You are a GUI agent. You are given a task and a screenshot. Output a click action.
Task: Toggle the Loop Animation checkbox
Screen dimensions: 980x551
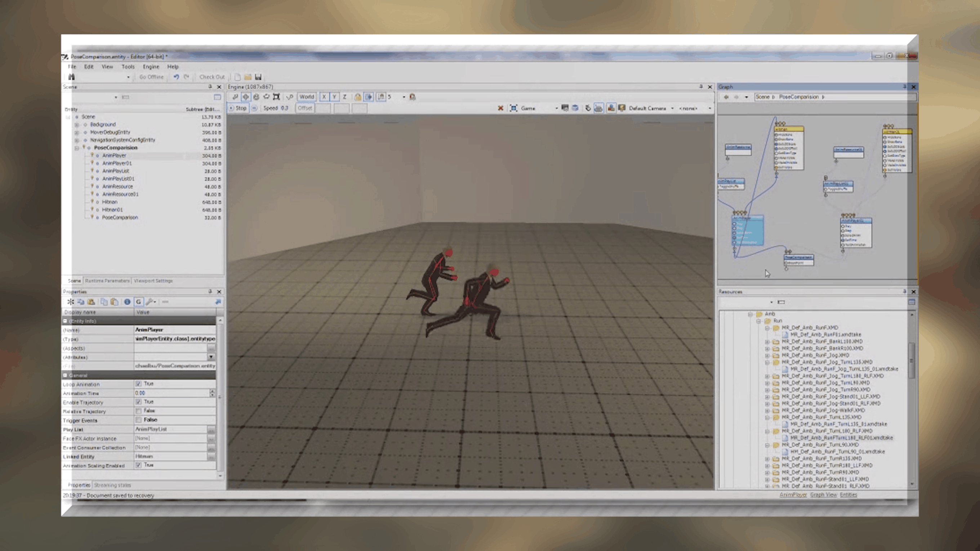(138, 384)
